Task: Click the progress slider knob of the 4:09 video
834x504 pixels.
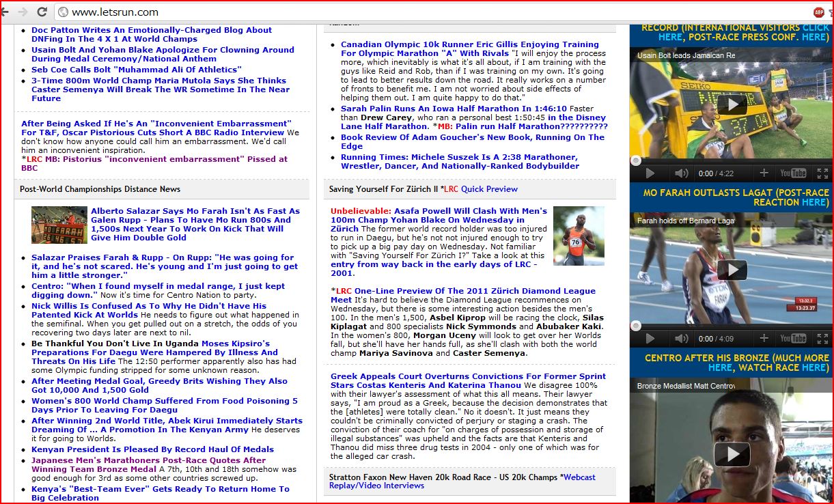Action: (x=636, y=326)
